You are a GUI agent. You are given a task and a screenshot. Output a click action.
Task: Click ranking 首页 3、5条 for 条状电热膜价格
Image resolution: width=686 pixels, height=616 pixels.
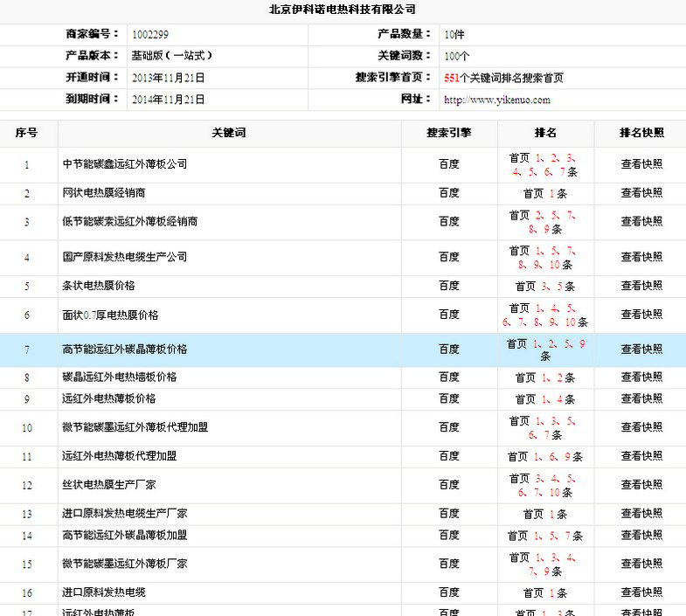(x=545, y=287)
